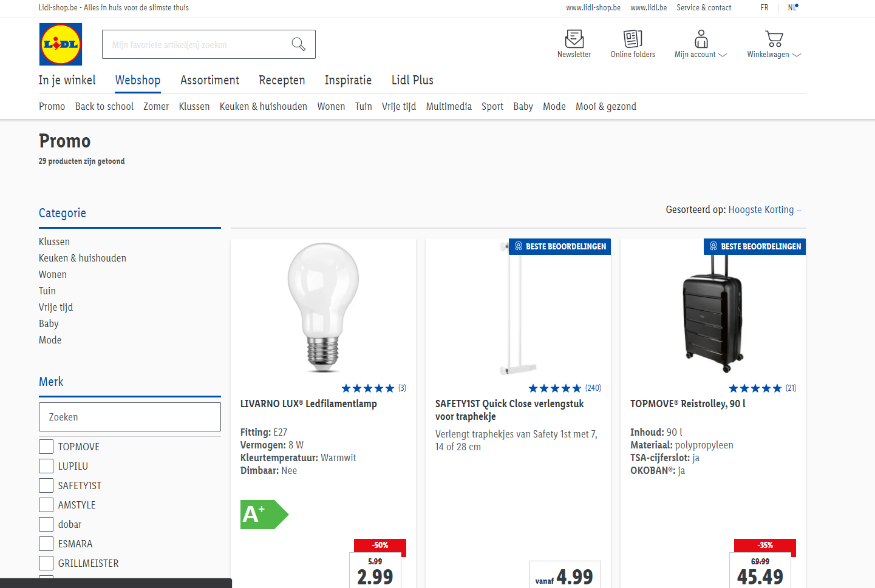
Task: Click the -50% discount badge
Action: 380,545
